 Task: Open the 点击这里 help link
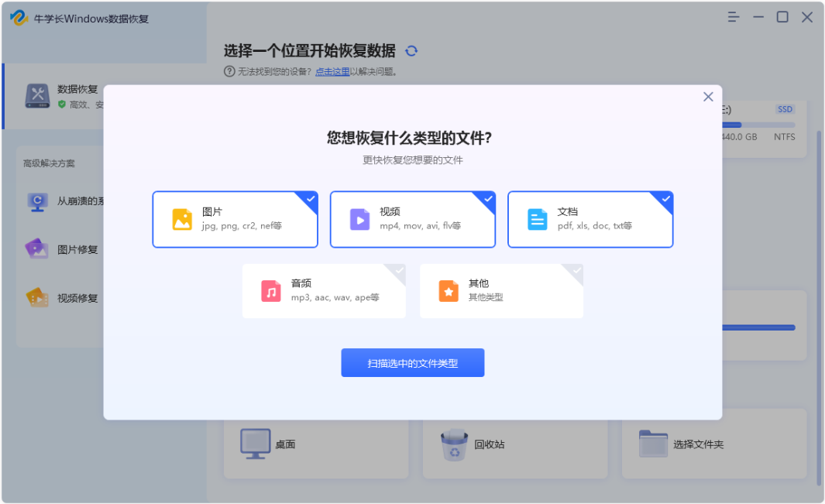click(x=332, y=70)
